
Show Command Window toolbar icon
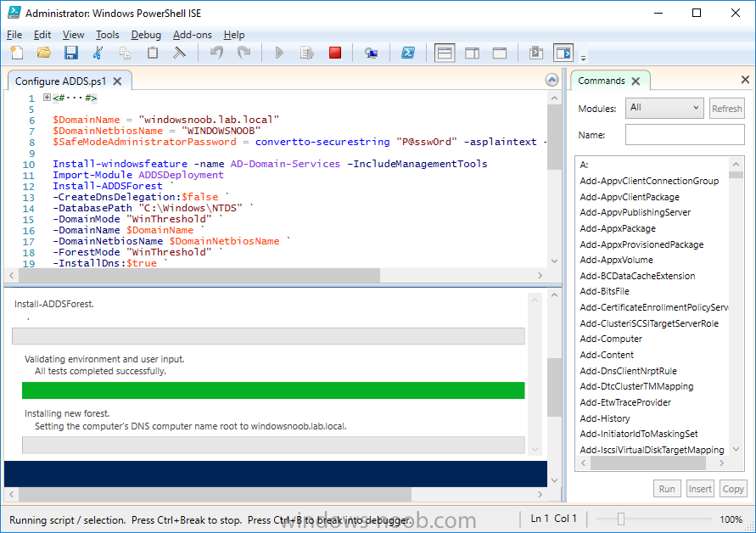coord(535,53)
